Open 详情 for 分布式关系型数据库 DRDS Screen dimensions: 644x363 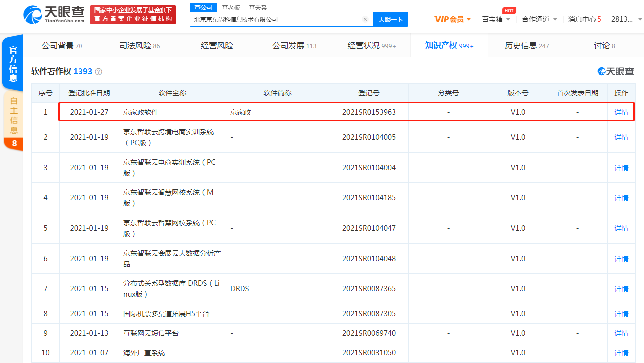(621, 289)
